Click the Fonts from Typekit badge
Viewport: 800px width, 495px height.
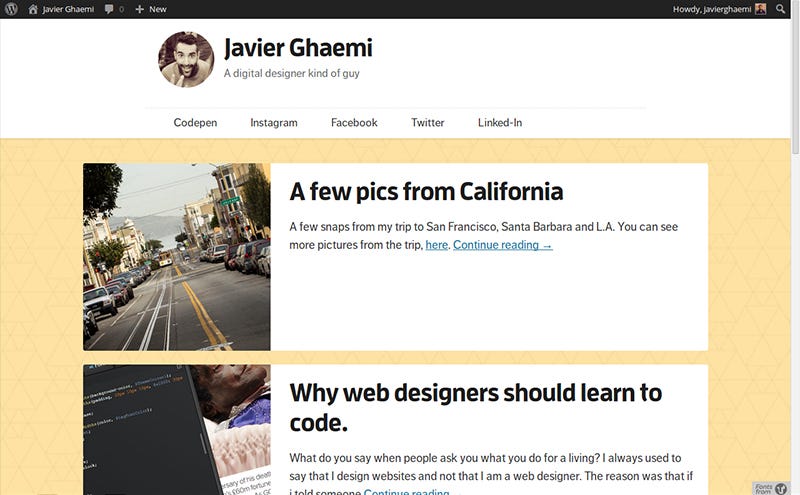[x=771, y=488]
